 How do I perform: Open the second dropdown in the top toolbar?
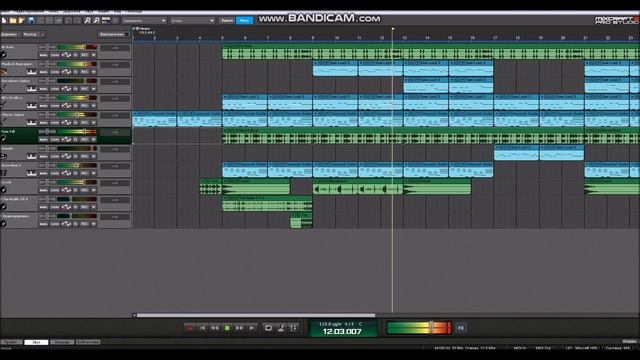(x=193, y=20)
